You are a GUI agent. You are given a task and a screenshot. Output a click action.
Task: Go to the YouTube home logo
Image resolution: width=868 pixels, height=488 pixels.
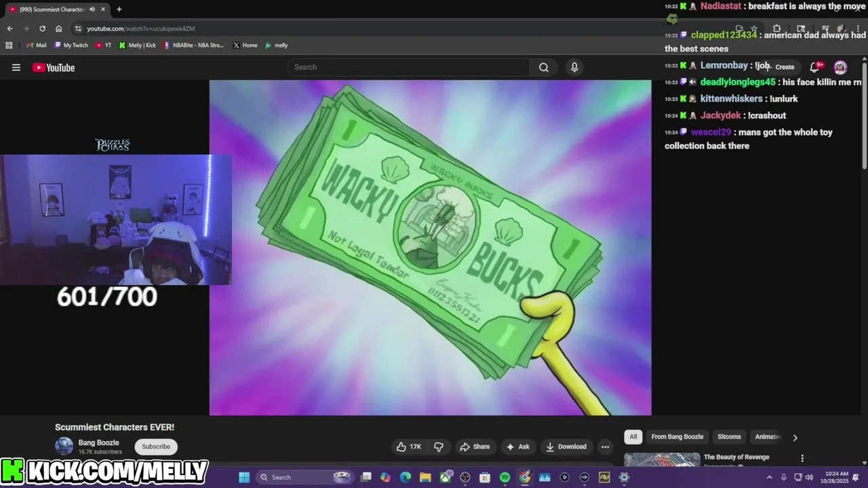(x=54, y=67)
